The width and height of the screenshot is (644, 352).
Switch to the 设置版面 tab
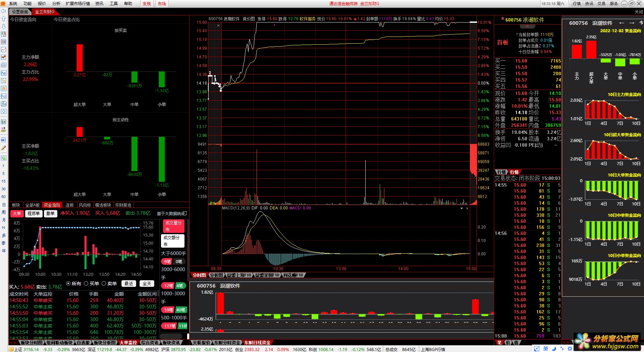(x=20, y=12)
